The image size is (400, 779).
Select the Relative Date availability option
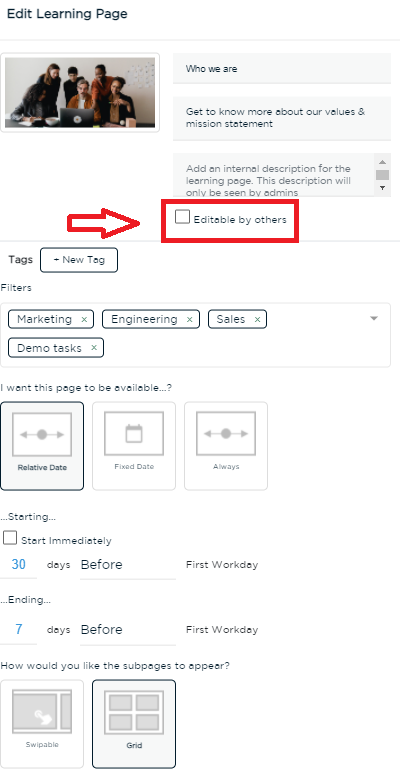(x=42, y=446)
